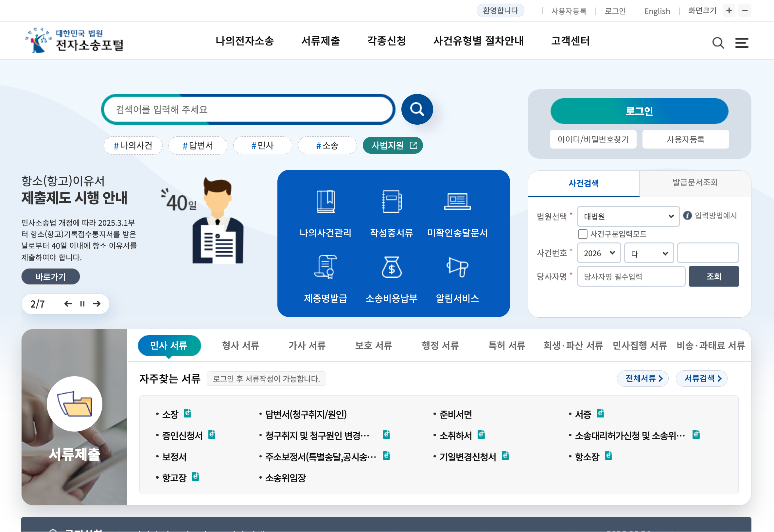Click the header magnifier search icon

718,43
